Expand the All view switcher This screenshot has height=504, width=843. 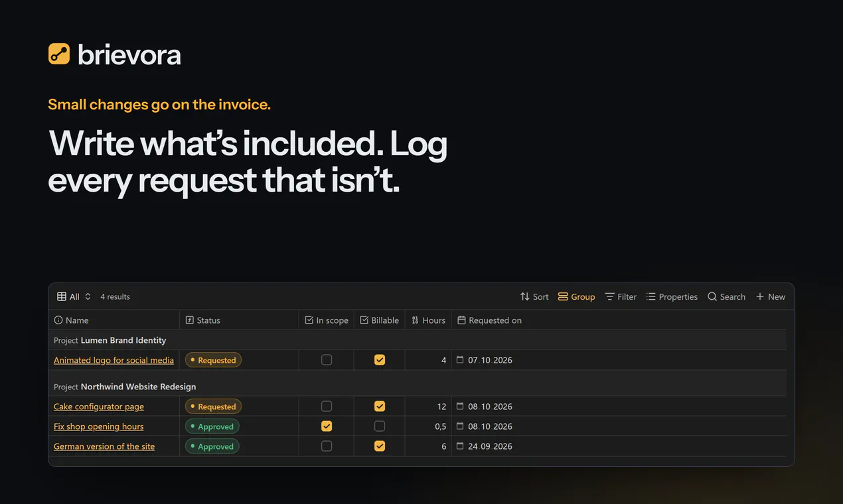tap(74, 296)
